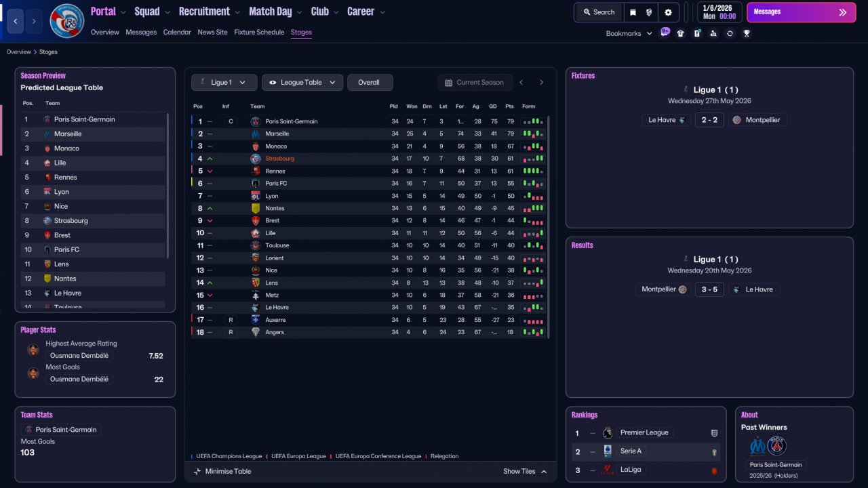Open the report bookmark icon beside the shirt
Screen dimensions: 868x488
(697, 33)
